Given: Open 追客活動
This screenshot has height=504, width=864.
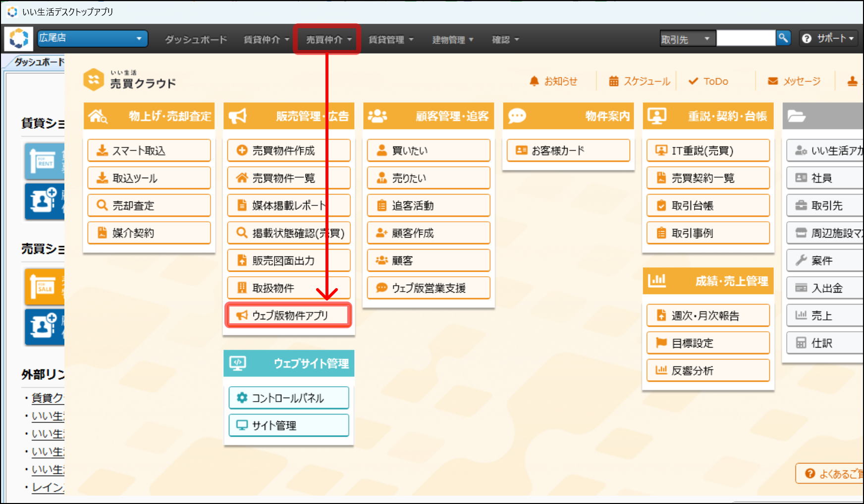Looking at the screenshot, I should [x=429, y=205].
